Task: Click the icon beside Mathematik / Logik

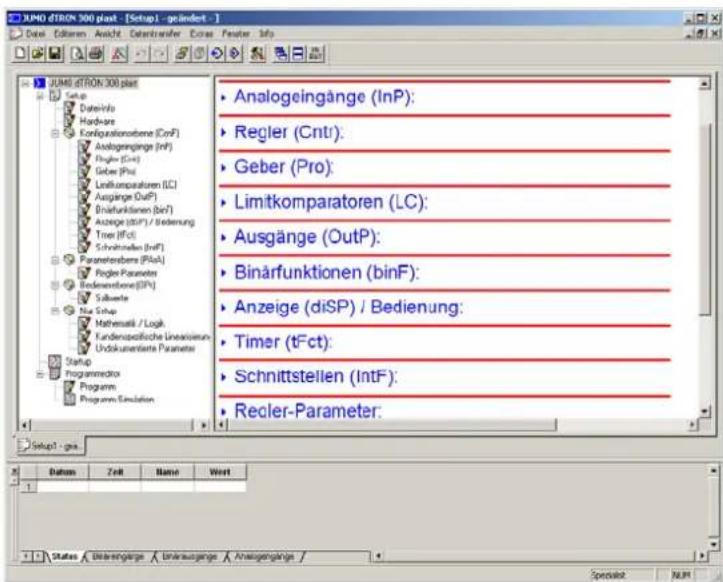Action: point(84,323)
